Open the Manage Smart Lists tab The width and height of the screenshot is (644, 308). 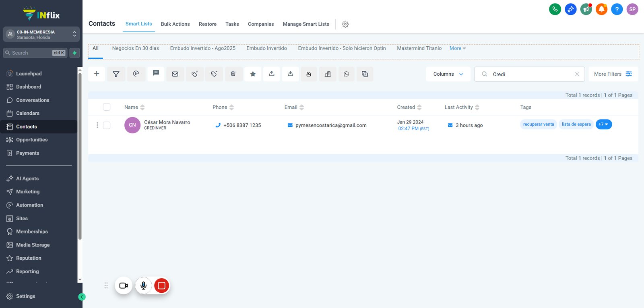click(x=306, y=24)
